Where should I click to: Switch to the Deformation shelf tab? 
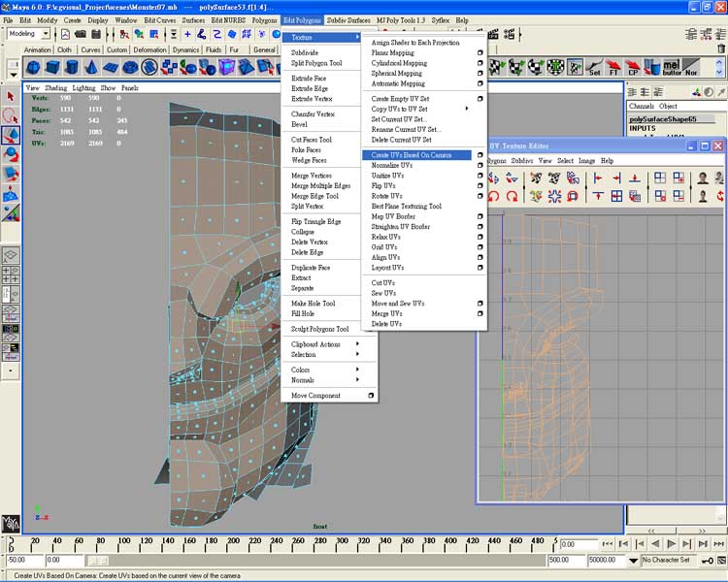[149, 49]
